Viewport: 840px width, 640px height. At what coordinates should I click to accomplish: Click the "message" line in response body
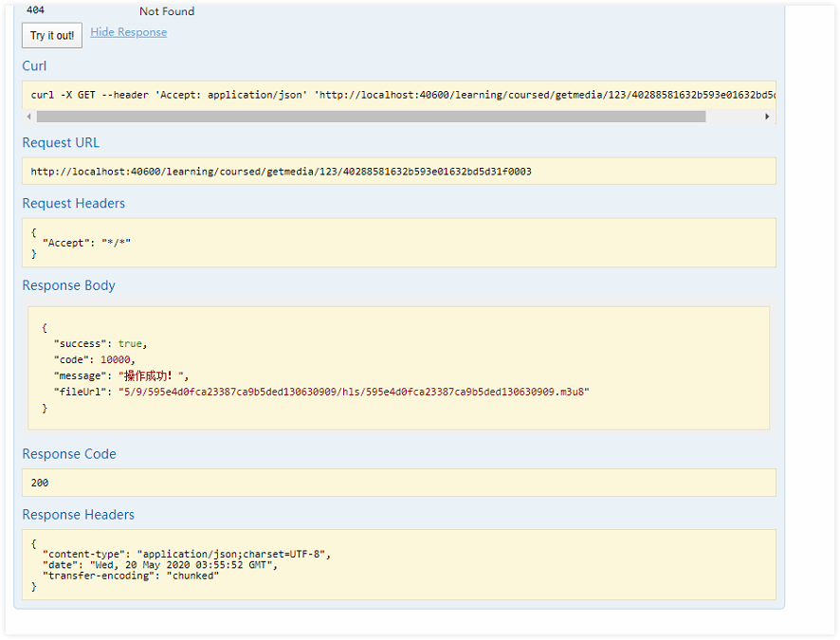tap(121, 376)
